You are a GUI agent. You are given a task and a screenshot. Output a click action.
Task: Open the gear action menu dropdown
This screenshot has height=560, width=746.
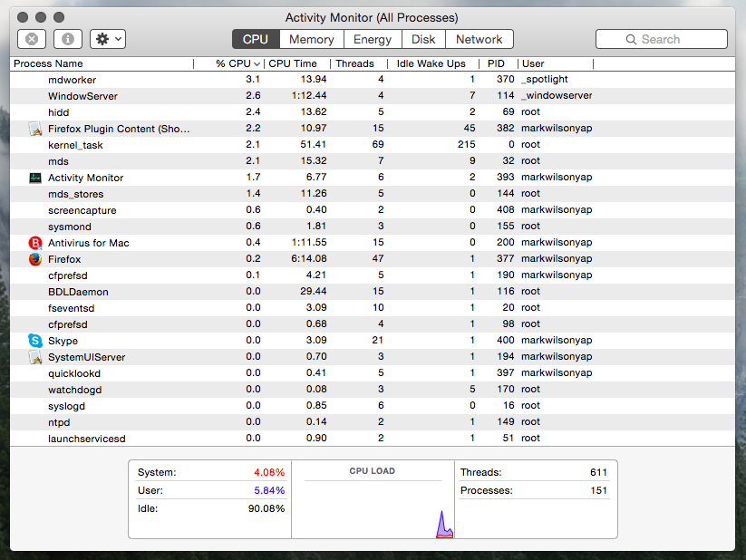point(108,39)
